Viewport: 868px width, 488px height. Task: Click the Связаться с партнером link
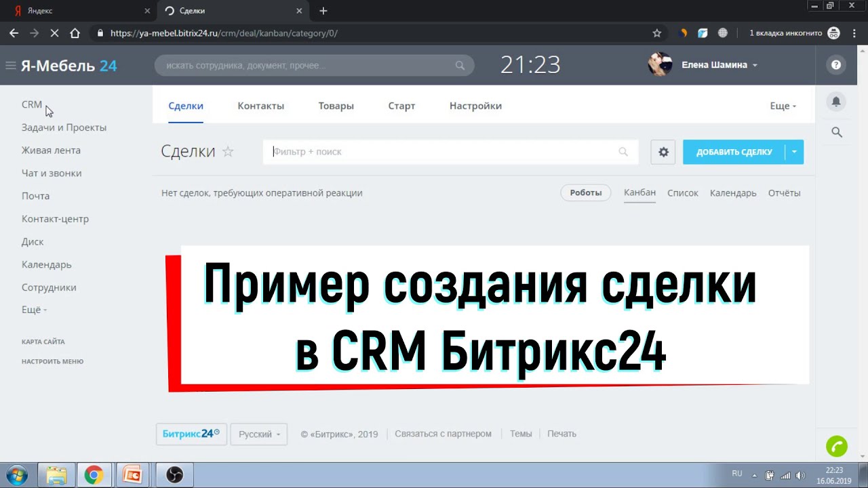[x=443, y=434]
